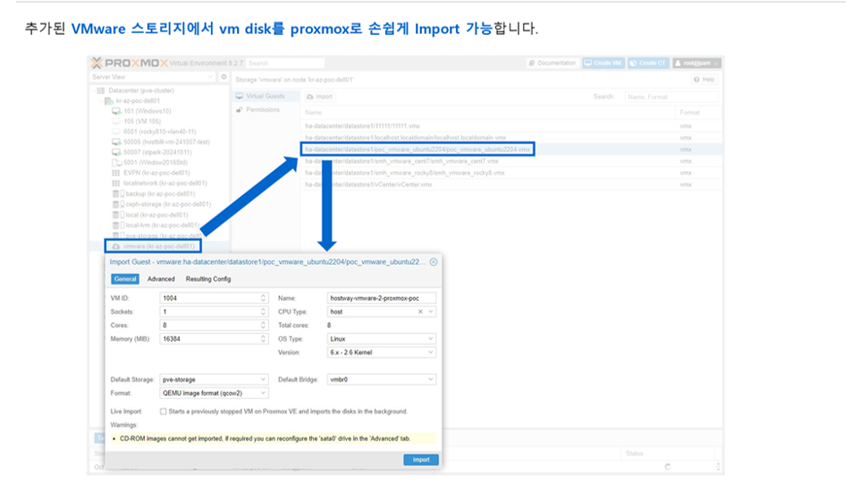This screenshot has width=868, height=485.
Task: Click Memory field showing 16384
Action: coord(209,338)
